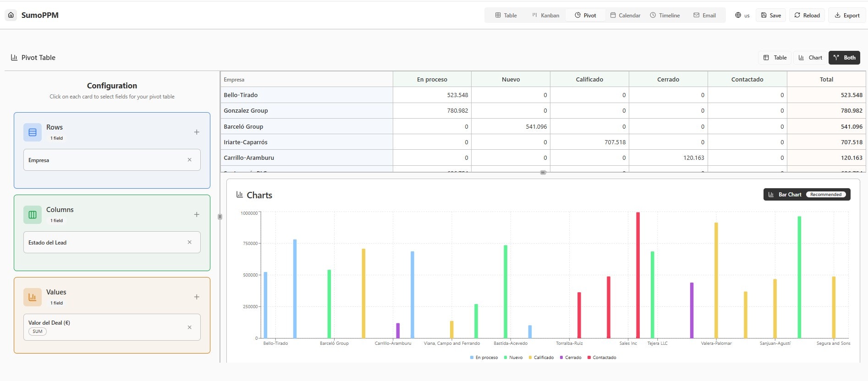The height and width of the screenshot is (381, 868).
Task: Click the Export button
Action: click(x=847, y=15)
